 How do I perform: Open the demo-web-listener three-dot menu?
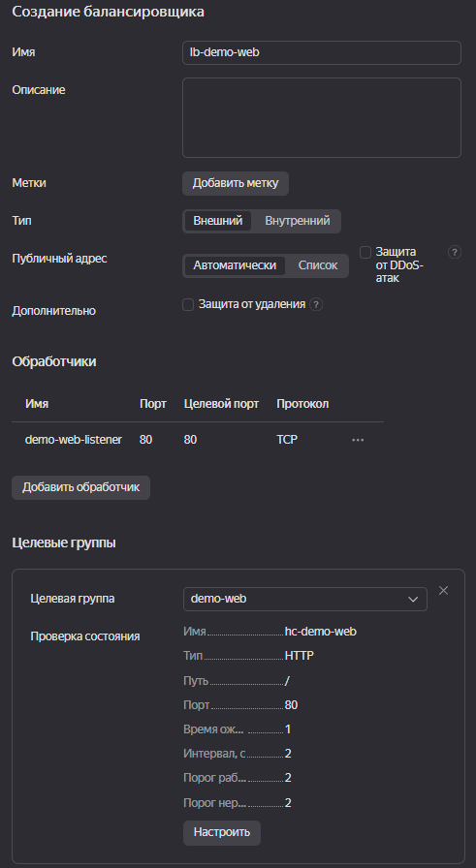point(358,440)
